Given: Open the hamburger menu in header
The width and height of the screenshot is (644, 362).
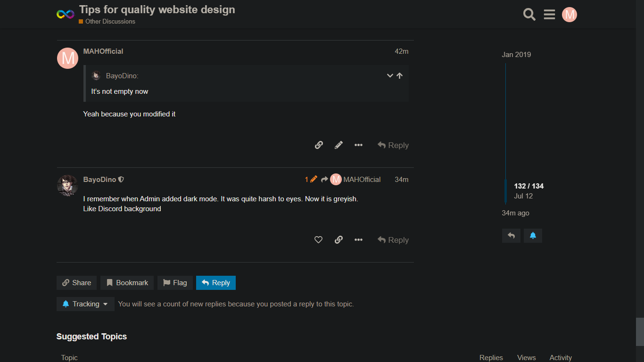Looking at the screenshot, I should [x=549, y=15].
